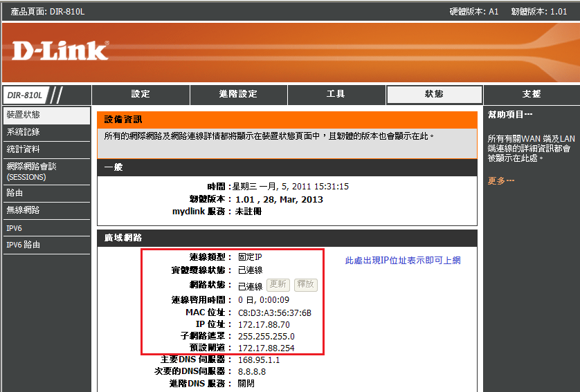Open 統計資料 in the sidebar
The image size is (580, 392).
tap(46, 149)
